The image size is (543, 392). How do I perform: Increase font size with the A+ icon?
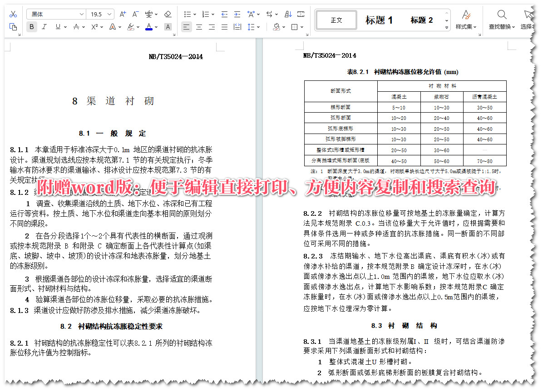pyautogui.click(x=122, y=14)
